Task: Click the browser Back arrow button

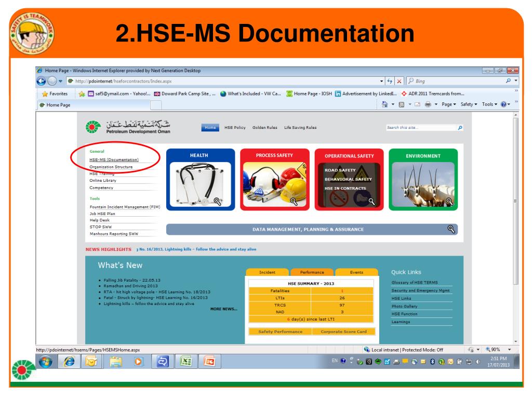Action: [41, 81]
